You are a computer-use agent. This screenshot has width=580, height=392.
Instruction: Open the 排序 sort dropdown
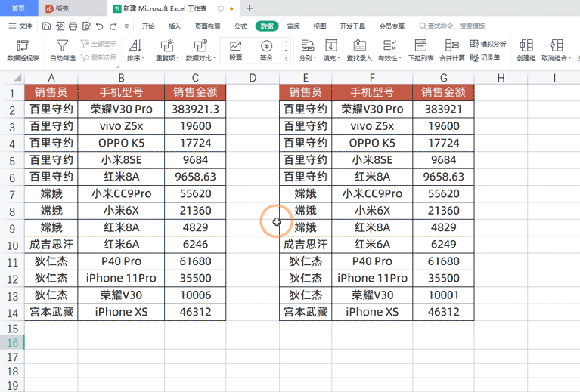point(135,51)
